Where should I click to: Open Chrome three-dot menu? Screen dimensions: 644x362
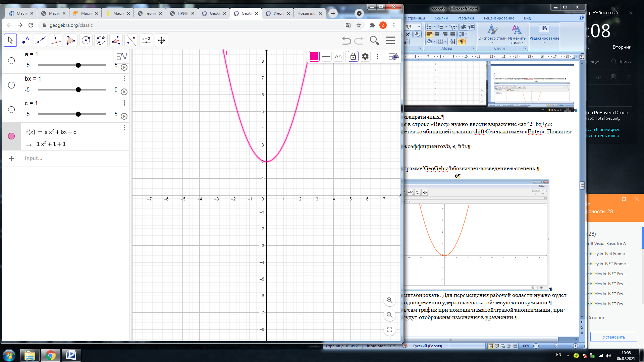coord(394,25)
